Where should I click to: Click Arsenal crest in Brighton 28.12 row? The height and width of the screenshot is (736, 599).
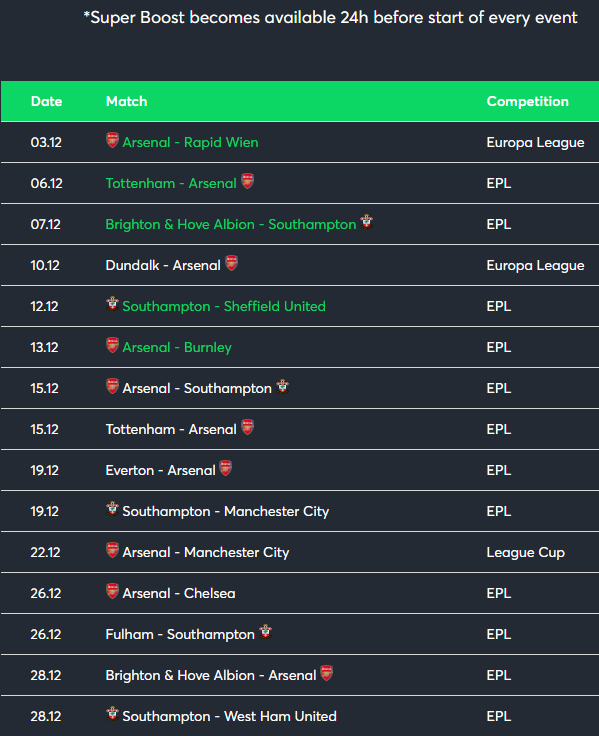tap(327, 673)
